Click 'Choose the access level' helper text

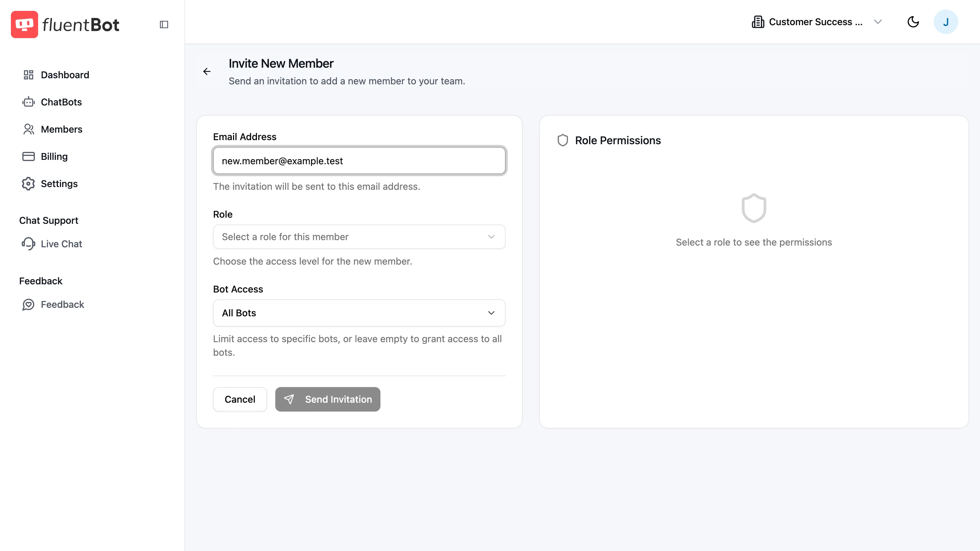click(x=312, y=261)
